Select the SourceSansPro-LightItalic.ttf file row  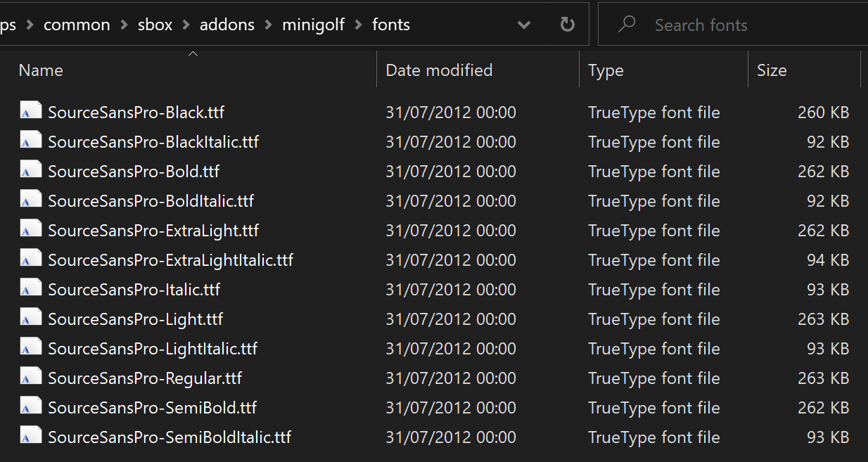tap(435, 348)
